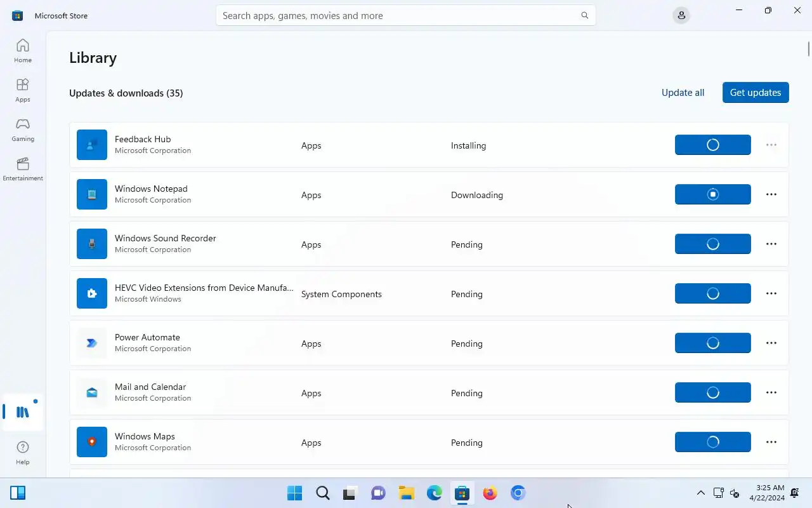Image resolution: width=812 pixels, height=508 pixels.
Task: Click Windows Maps pending progress button
Action: click(x=713, y=442)
